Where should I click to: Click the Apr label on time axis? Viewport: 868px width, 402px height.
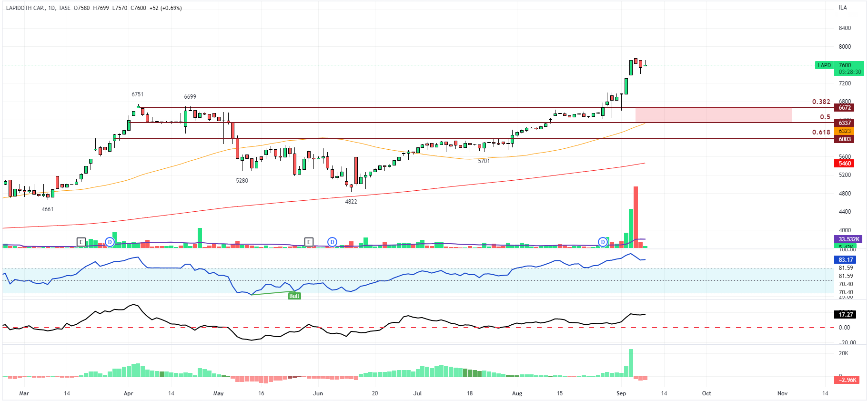pyautogui.click(x=128, y=393)
